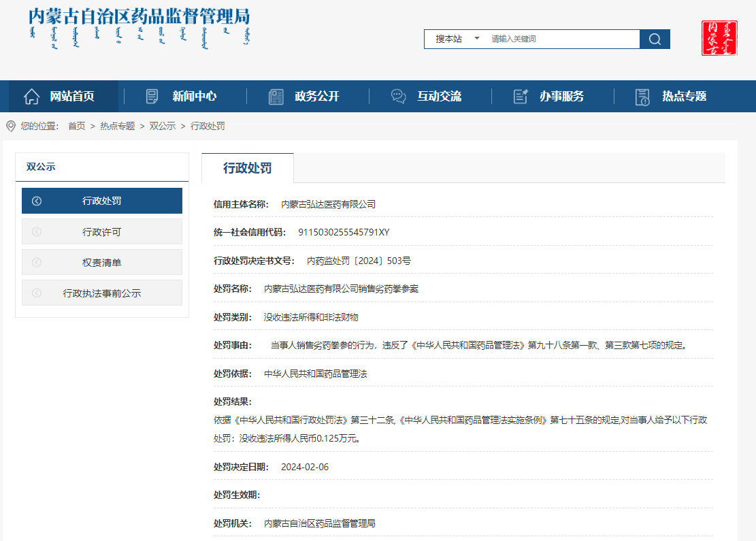Click penalty type 没收违法所得和非法财物
756x541 pixels.
coord(311,317)
